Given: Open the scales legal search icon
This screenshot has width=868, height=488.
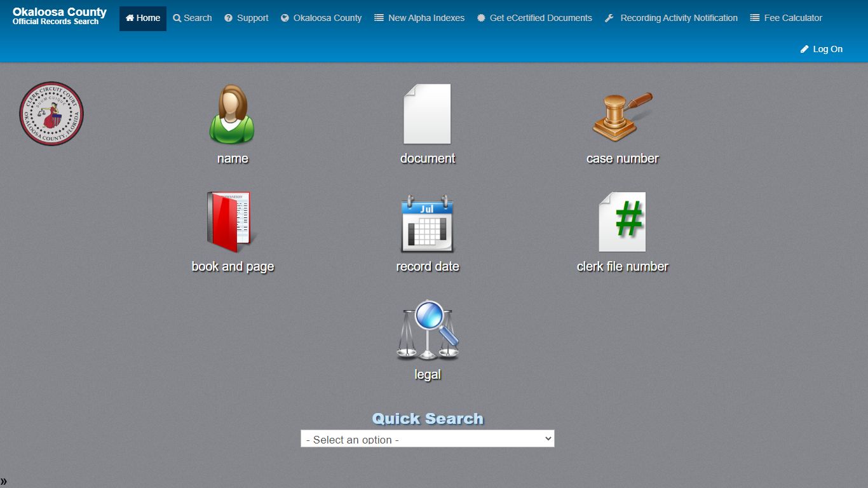Looking at the screenshot, I should pos(427,330).
